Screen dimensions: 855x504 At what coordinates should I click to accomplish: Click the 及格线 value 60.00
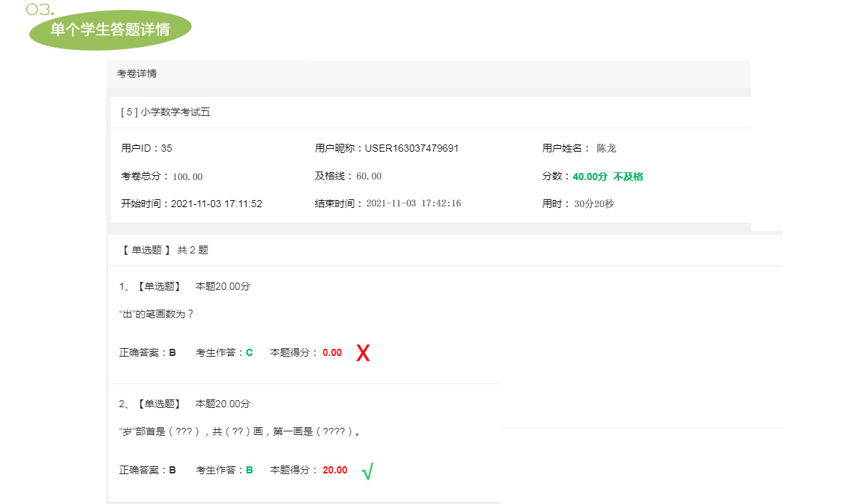click(368, 176)
